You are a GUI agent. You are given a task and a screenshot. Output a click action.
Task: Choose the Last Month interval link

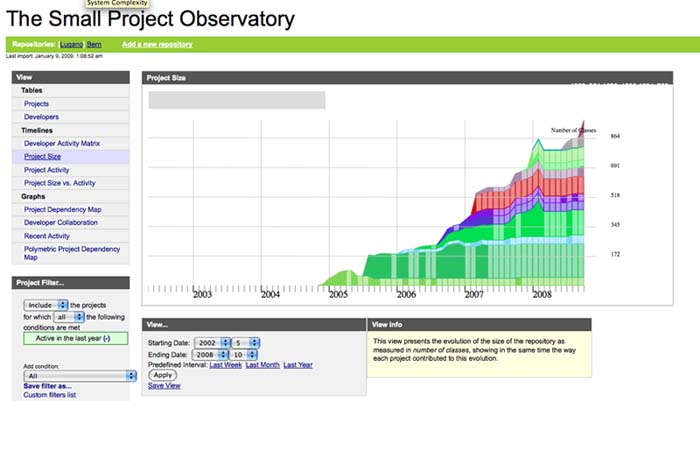262,365
